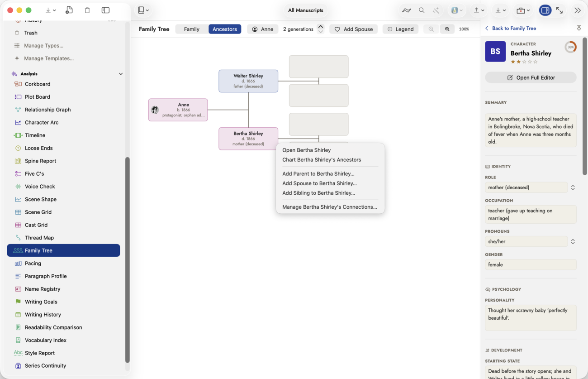
Task: Pin the character inspector panel
Action: click(579, 28)
